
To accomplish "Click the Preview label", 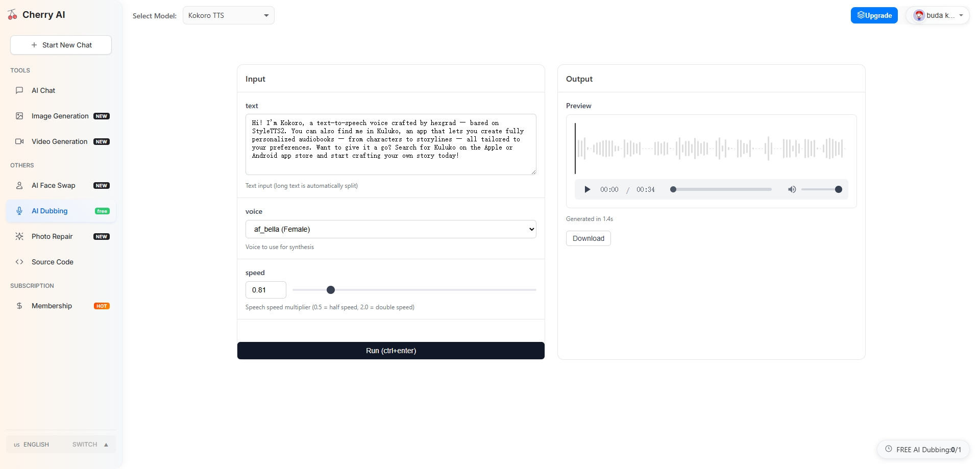I will tap(579, 106).
